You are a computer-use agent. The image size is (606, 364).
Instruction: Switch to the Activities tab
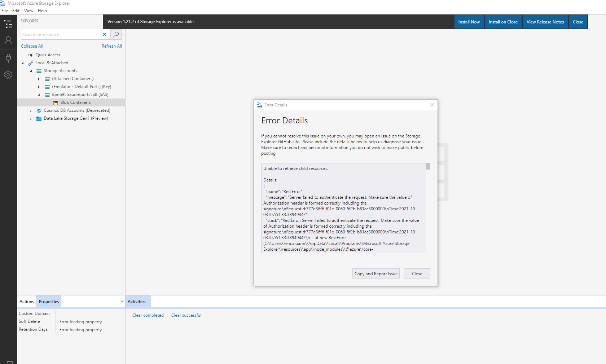pyautogui.click(x=136, y=301)
